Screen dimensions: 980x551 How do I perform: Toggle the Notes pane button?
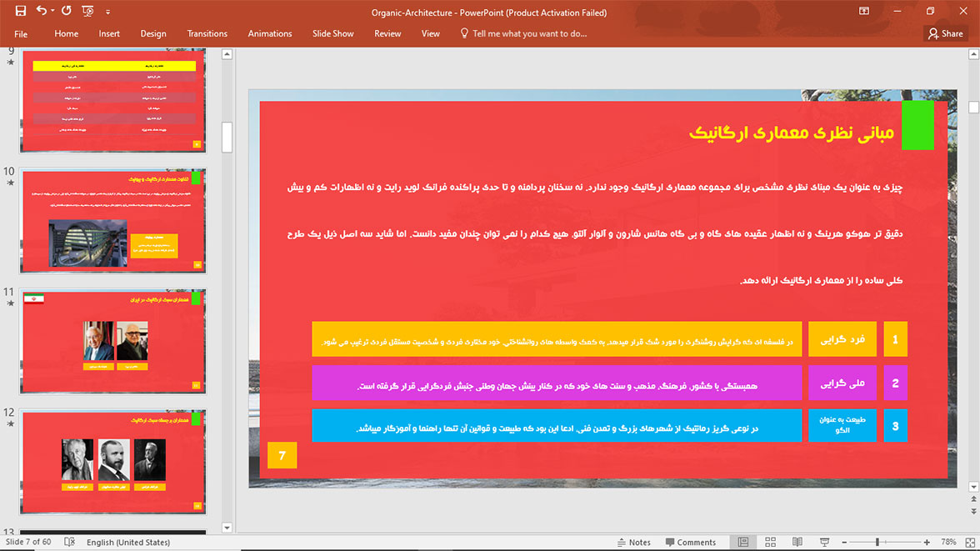pos(633,542)
